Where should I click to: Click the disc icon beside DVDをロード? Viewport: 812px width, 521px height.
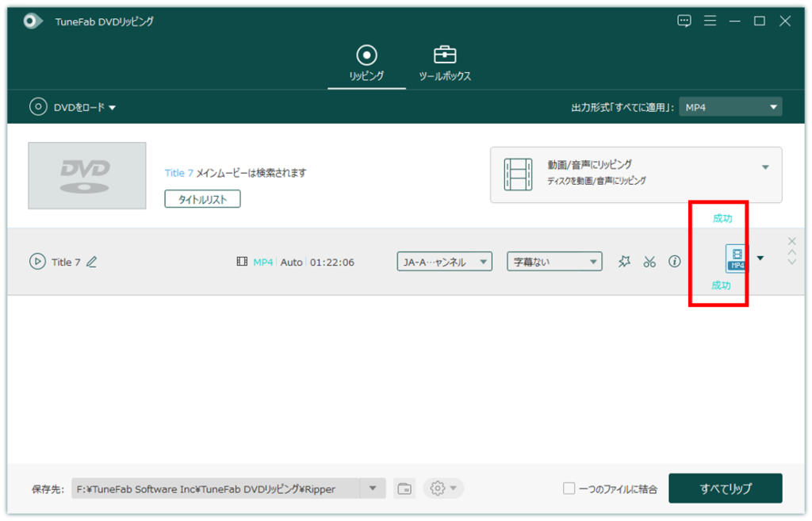[x=38, y=107]
